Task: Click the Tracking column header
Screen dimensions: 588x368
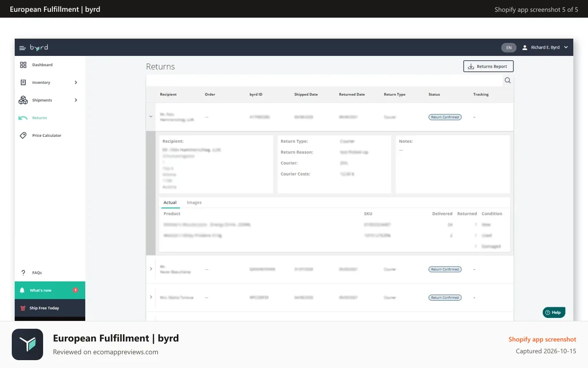Action: [x=481, y=94]
